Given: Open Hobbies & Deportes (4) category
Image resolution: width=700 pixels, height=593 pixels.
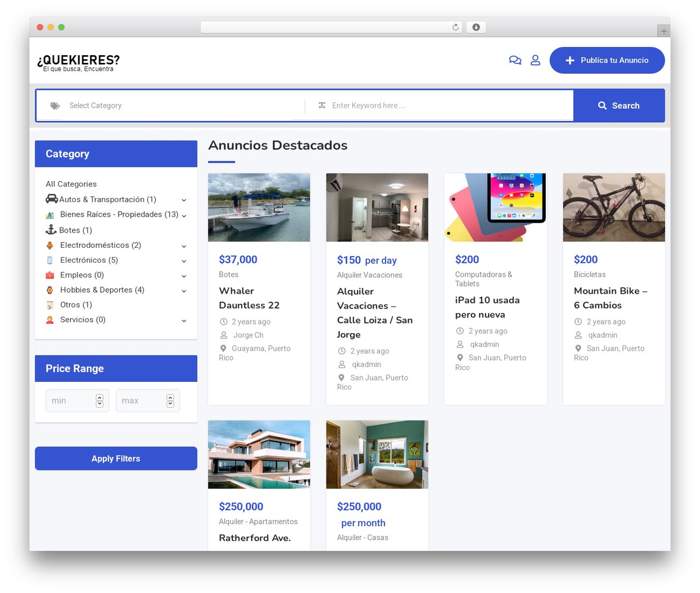Looking at the screenshot, I should (x=102, y=289).
